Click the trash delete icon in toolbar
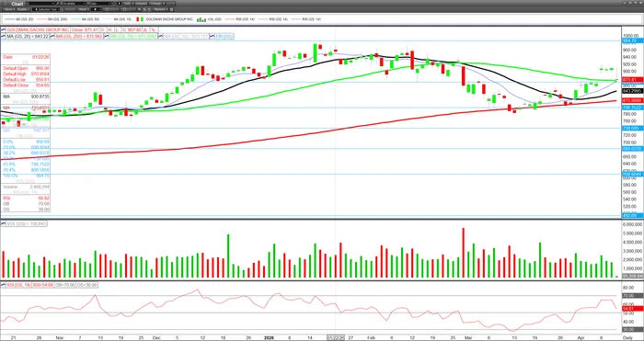644x341 pixels. [172, 9]
